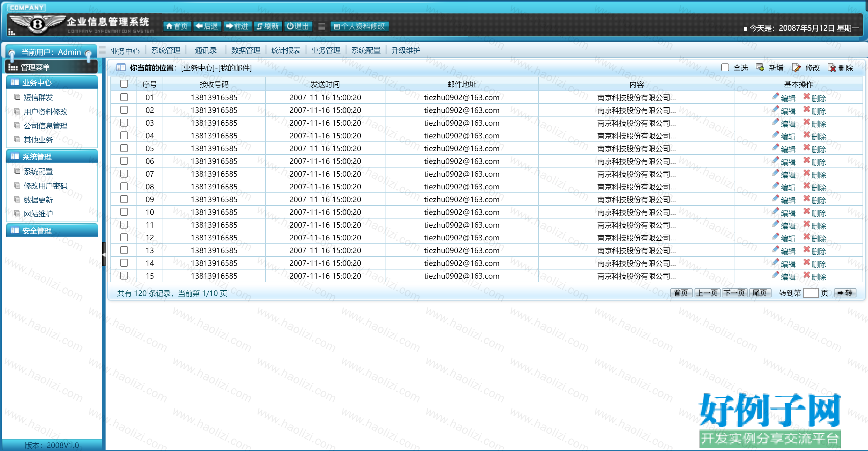Image resolution: width=868 pixels, height=451 pixels.
Task: Click the edit pencil icon in row 15
Action: pyautogui.click(x=776, y=275)
